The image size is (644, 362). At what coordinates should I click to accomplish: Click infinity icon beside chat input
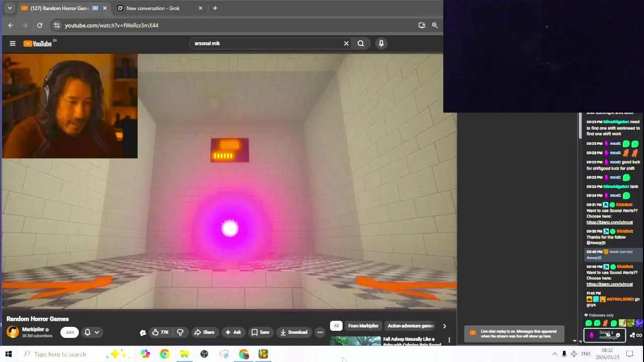(639, 335)
